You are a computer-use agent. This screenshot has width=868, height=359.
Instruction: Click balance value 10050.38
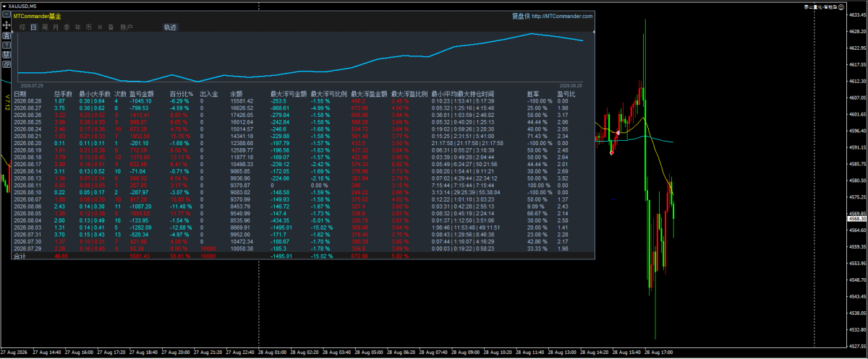[242, 248]
